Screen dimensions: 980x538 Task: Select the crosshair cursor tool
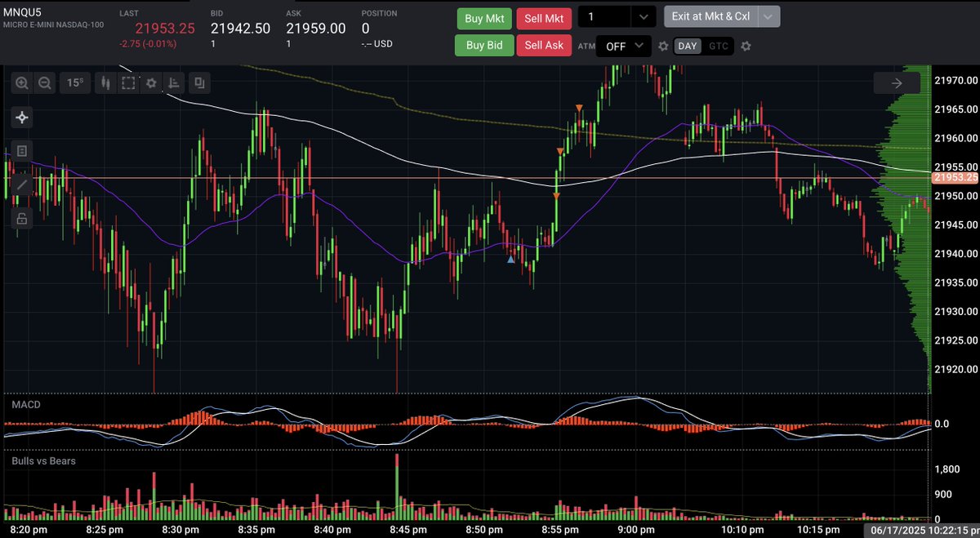coord(22,118)
